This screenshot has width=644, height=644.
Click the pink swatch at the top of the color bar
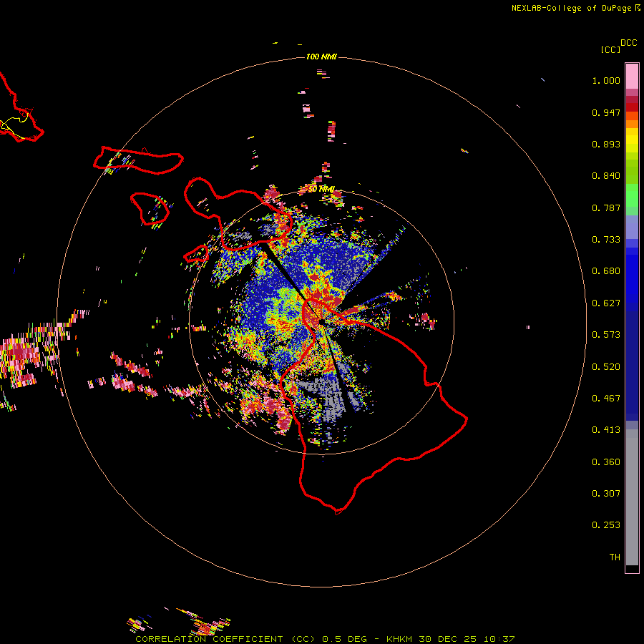(632, 77)
